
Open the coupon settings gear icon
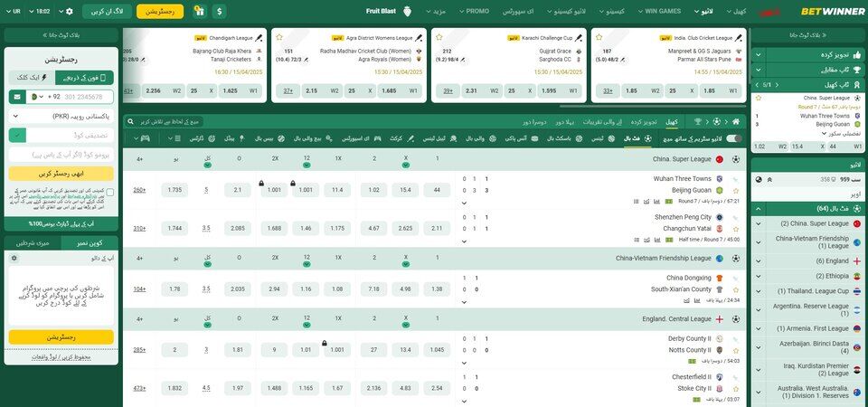[14, 258]
